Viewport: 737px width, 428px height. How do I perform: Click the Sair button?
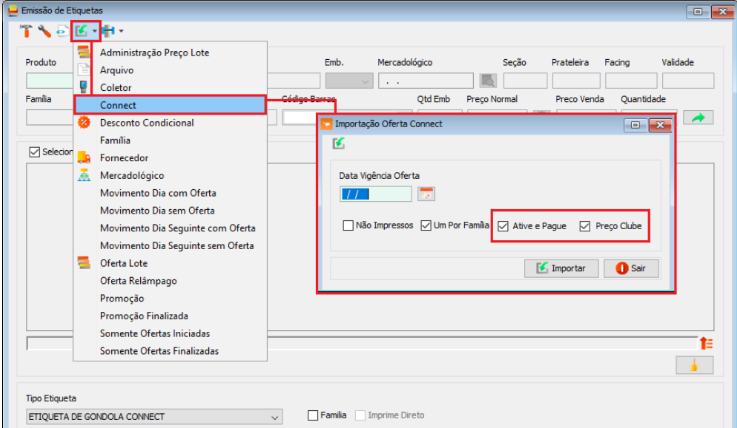(x=631, y=268)
